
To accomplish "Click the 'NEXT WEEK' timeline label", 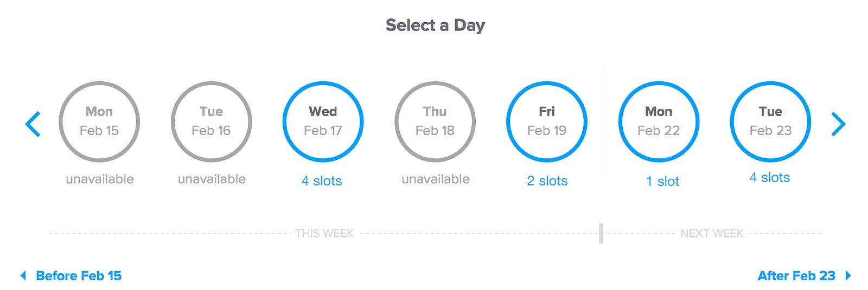I will (712, 234).
